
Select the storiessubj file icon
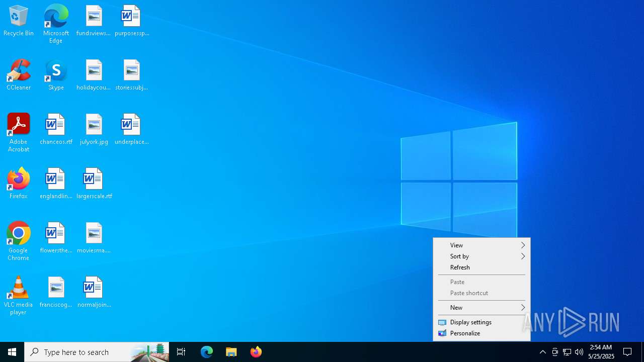(x=132, y=75)
